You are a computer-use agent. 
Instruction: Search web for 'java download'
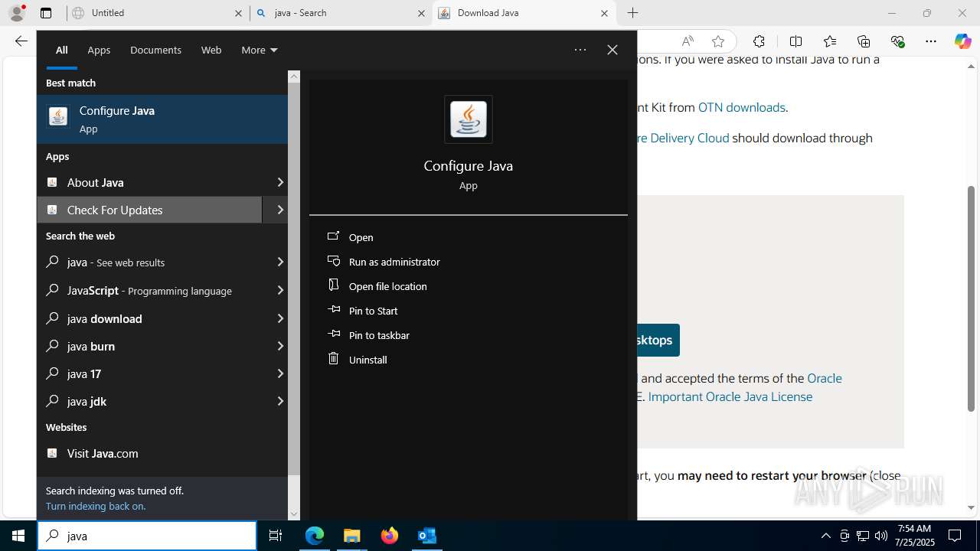156,318
